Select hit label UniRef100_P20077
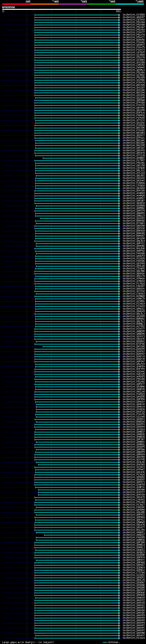 [x=134, y=329]
